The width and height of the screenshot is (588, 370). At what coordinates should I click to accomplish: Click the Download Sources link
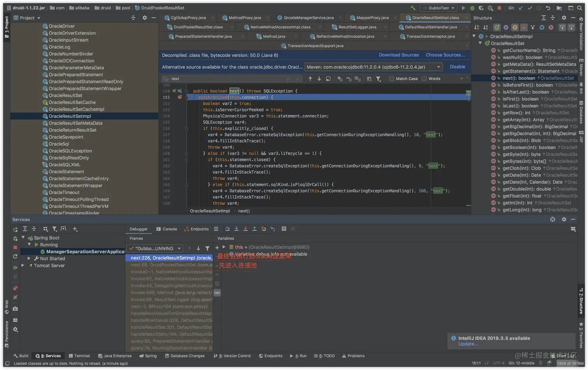(399, 55)
